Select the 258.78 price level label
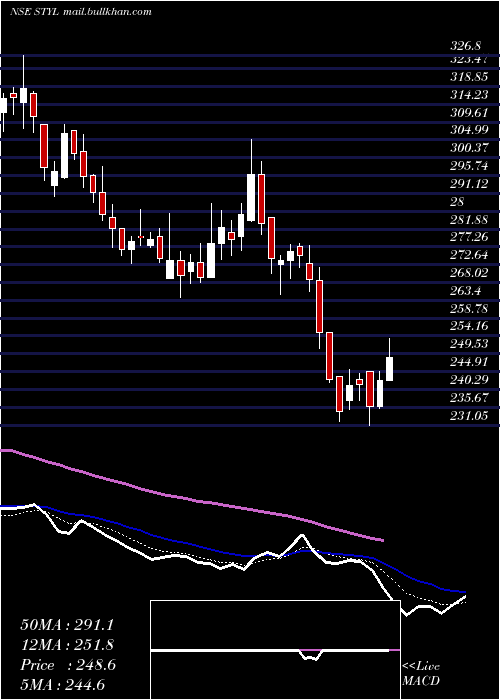 469,308
